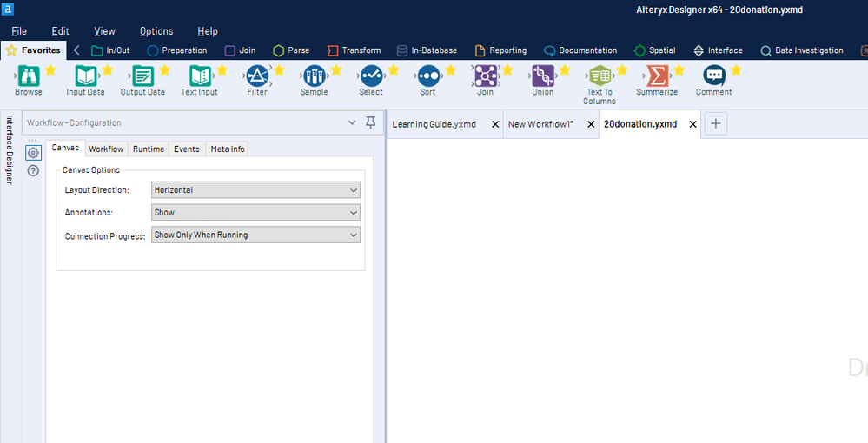Image resolution: width=868 pixels, height=443 pixels.
Task: Switch to the Workflow configuration tab
Action: coord(106,149)
